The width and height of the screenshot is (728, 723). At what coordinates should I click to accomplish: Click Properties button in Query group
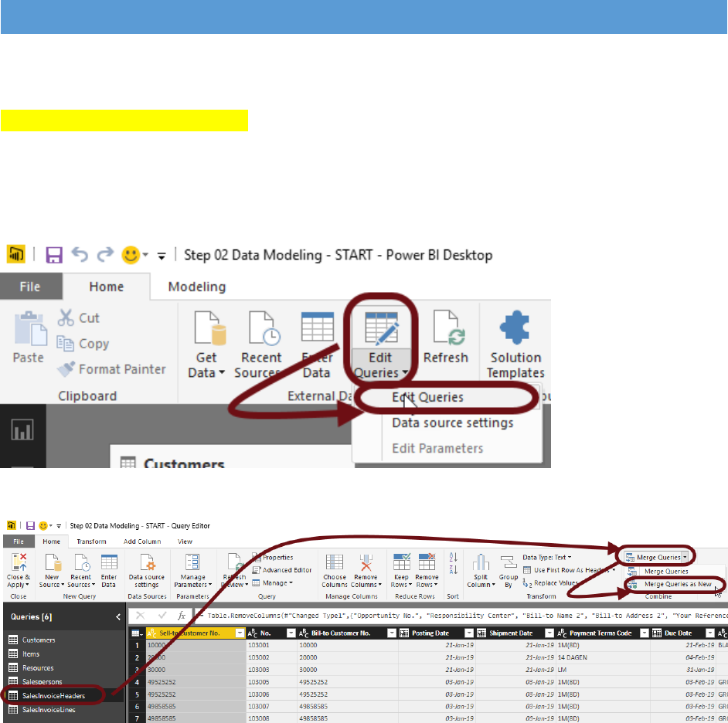[273, 558]
